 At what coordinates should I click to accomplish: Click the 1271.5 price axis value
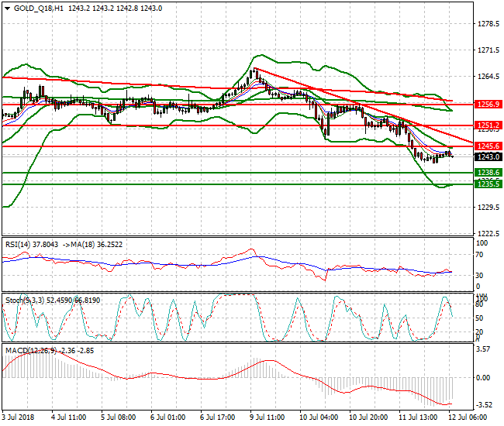pyautogui.click(x=488, y=50)
